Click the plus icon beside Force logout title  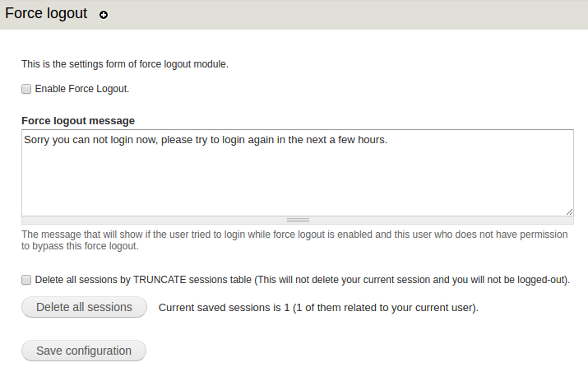[104, 16]
